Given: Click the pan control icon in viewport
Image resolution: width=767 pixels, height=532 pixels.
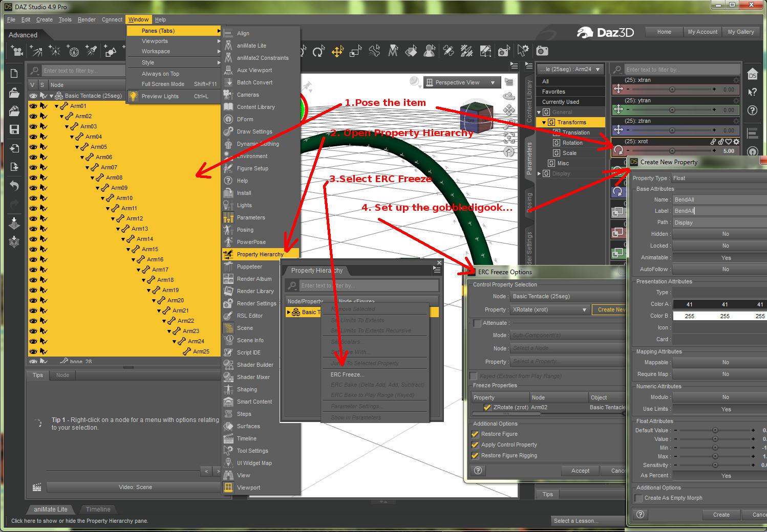Looking at the screenshot, I should (x=509, y=110).
